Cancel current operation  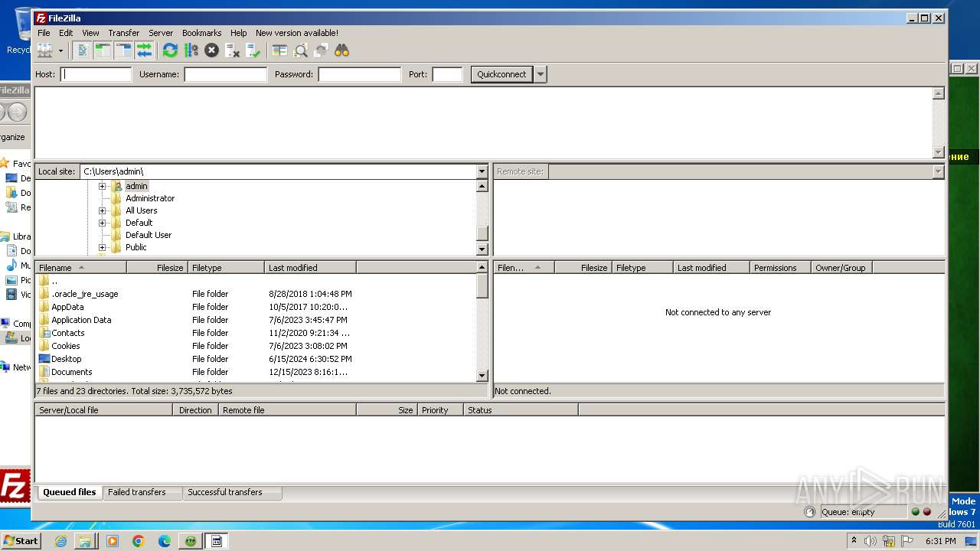(211, 51)
